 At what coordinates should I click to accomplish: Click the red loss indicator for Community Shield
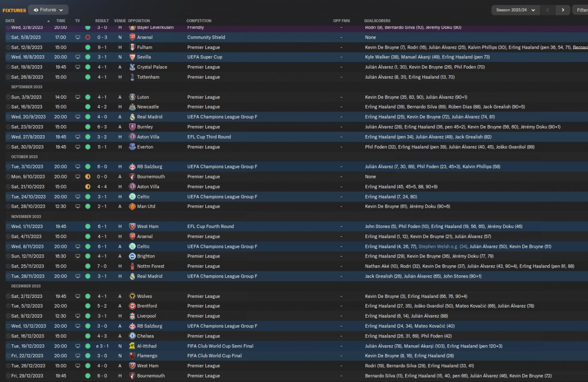pos(88,37)
